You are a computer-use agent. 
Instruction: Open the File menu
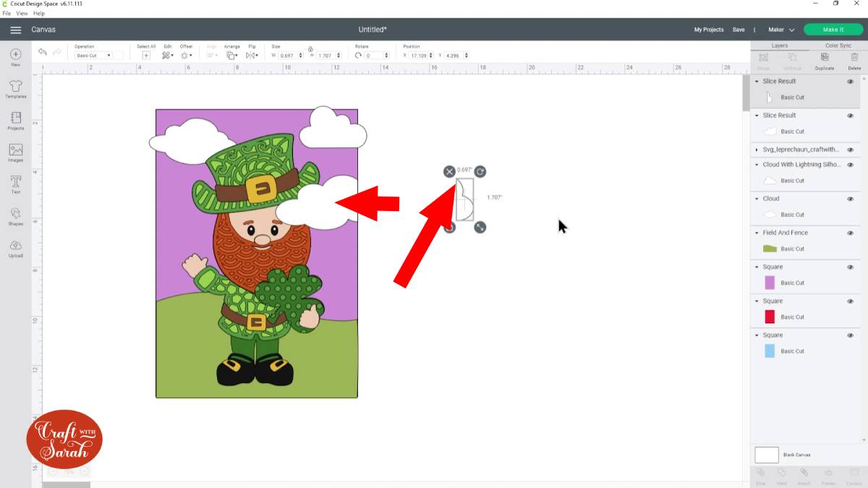7,13
